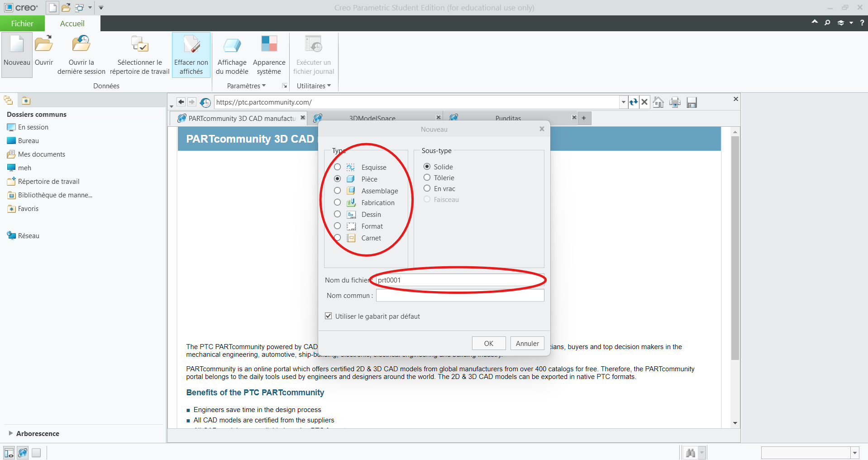868x460 pixels.
Task: Switch to the Accueil ribbon tab
Action: tap(72, 24)
